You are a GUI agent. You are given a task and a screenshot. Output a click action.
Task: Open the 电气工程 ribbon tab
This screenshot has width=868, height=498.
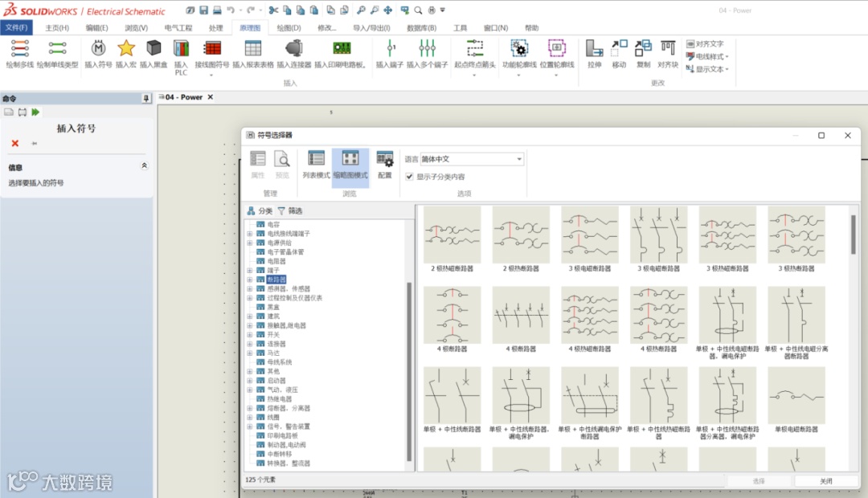click(x=178, y=28)
